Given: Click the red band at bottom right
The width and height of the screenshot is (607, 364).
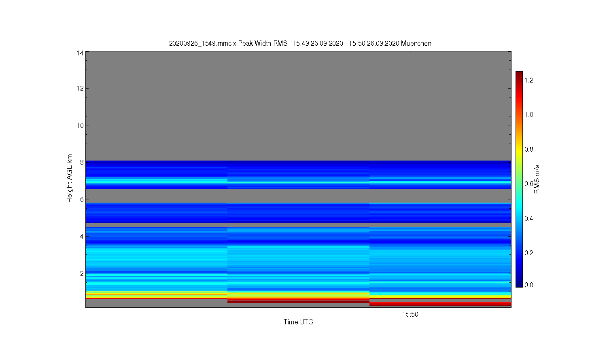Looking at the screenshot, I should tap(440, 303).
